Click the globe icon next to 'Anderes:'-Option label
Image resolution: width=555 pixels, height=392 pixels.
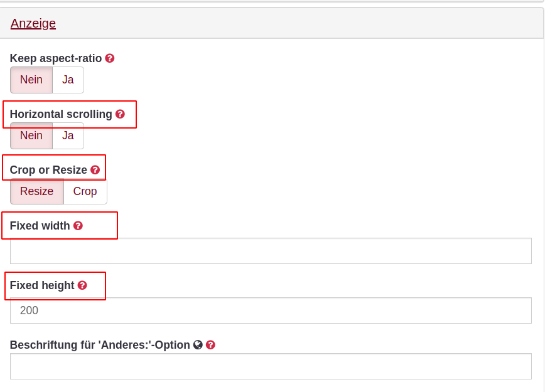coord(198,344)
